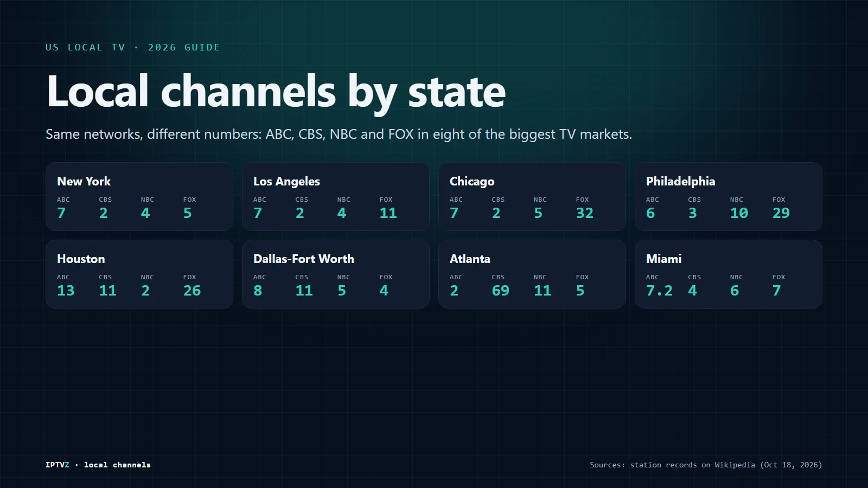Select the Philadelphia card title
The width and height of the screenshot is (868, 488).
click(680, 182)
